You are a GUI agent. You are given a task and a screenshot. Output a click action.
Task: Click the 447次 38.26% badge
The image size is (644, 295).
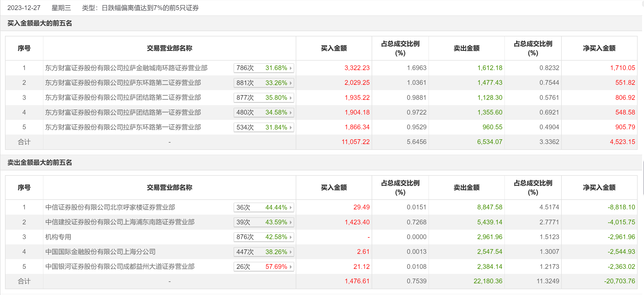(x=263, y=252)
